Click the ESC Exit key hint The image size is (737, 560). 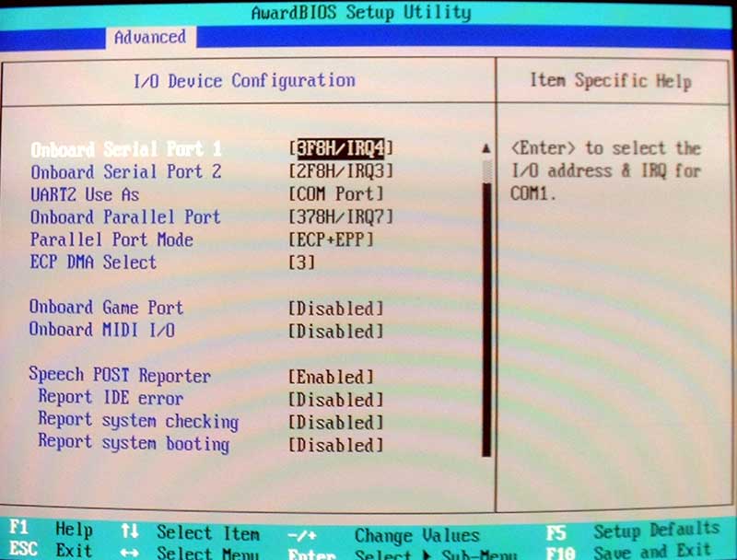click(x=51, y=550)
